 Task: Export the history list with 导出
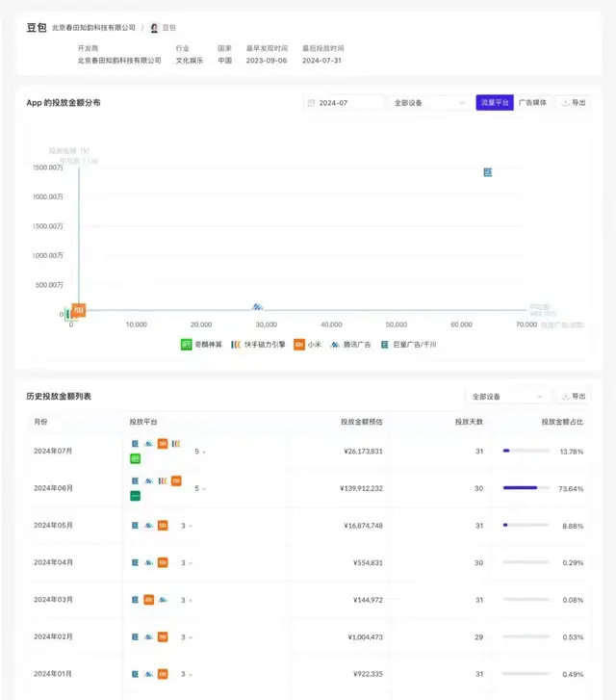[x=574, y=397]
